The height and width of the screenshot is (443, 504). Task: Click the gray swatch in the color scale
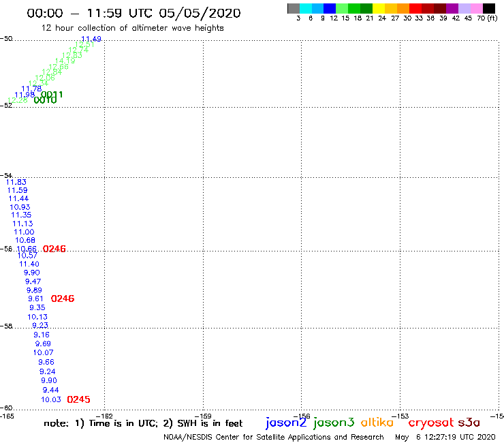(x=294, y=8)
